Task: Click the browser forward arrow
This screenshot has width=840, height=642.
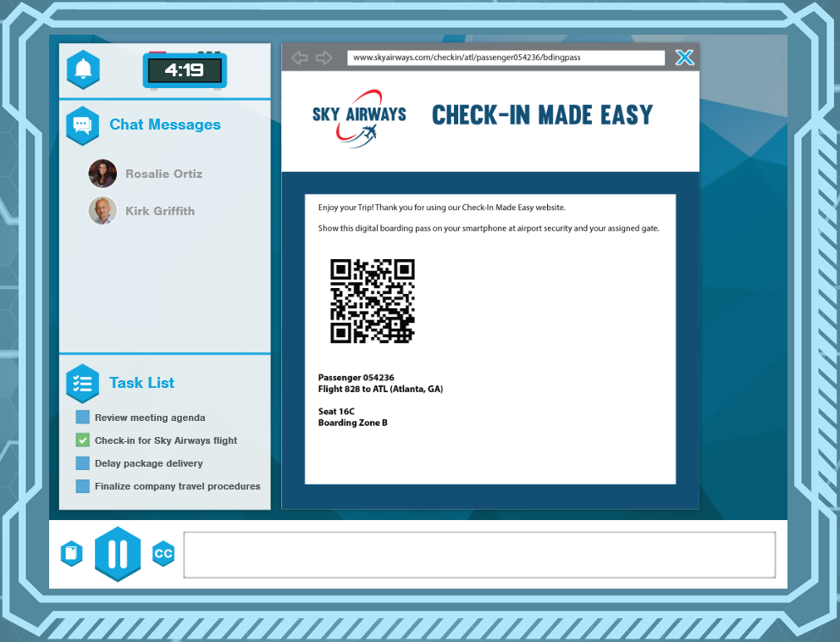Action: 323,57
